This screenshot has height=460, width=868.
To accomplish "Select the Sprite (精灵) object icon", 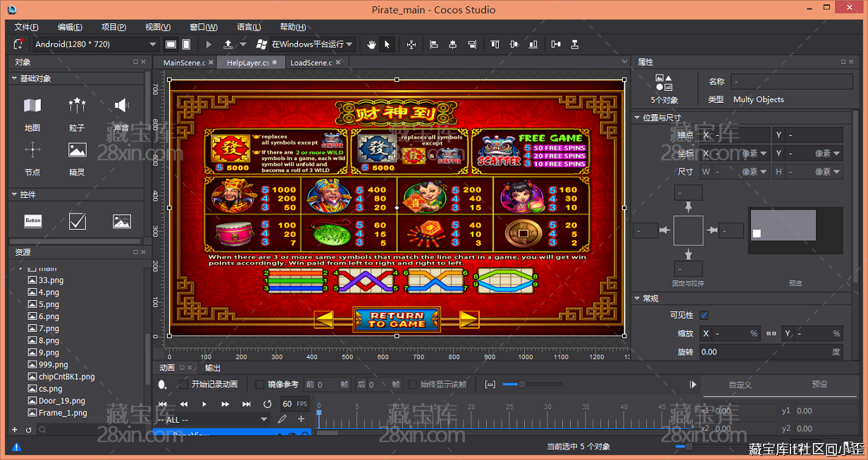I will coord(77,149).
